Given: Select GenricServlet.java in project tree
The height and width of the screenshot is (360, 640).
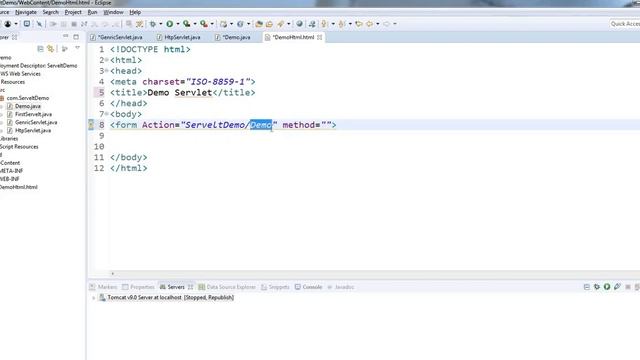Looking at the screenshot, I should (x=36, y=122).
